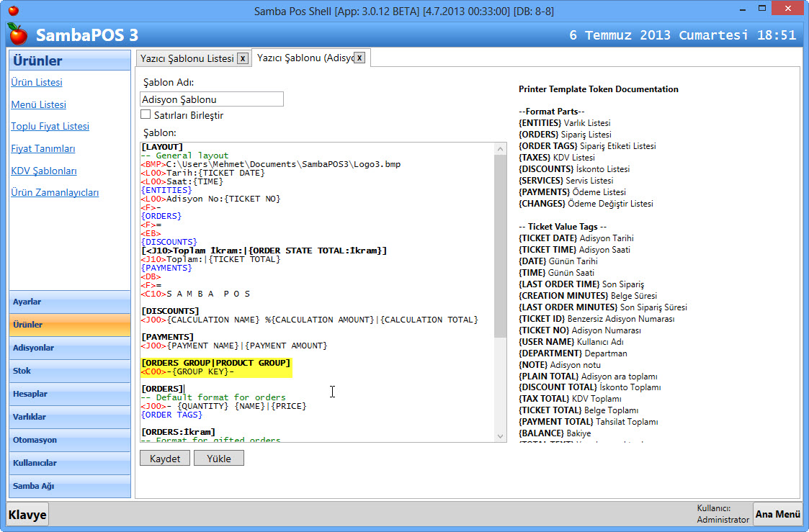Image resolution: width=809 pixels, height=532 pixels.
Task: Click the Şablon Adı text field
Action: click(x=211, y=99)
